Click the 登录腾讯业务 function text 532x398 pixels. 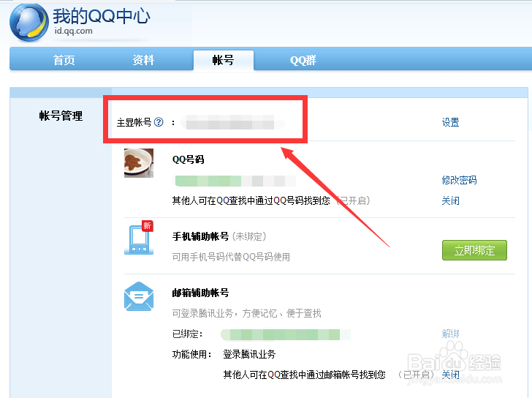coord(249,355)
